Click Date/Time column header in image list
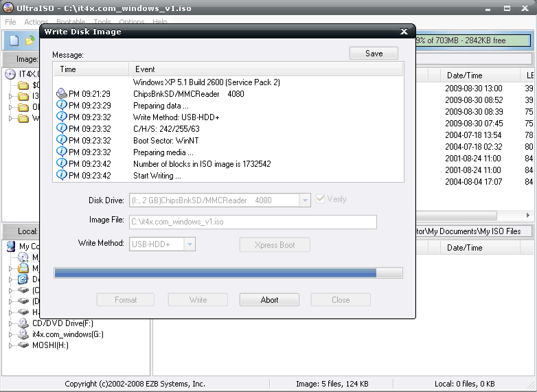The width and height of the screenshot is (537, 392). 480,76
